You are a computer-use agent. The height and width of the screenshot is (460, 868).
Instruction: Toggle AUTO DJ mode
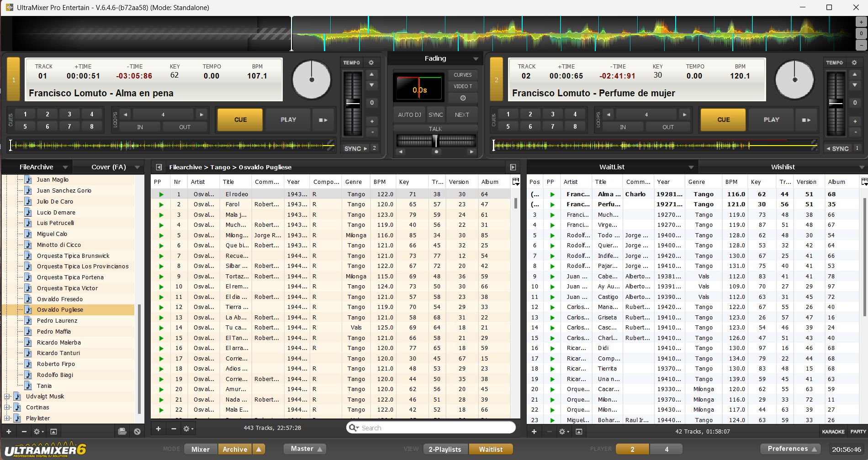pyautogui.click(x=409, y=115)
